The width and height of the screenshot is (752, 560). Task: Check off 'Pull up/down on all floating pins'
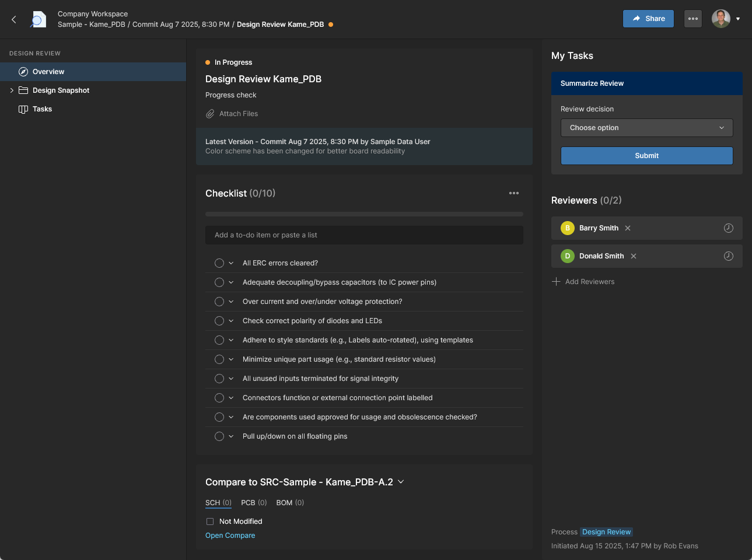click(x=219, y=436)
